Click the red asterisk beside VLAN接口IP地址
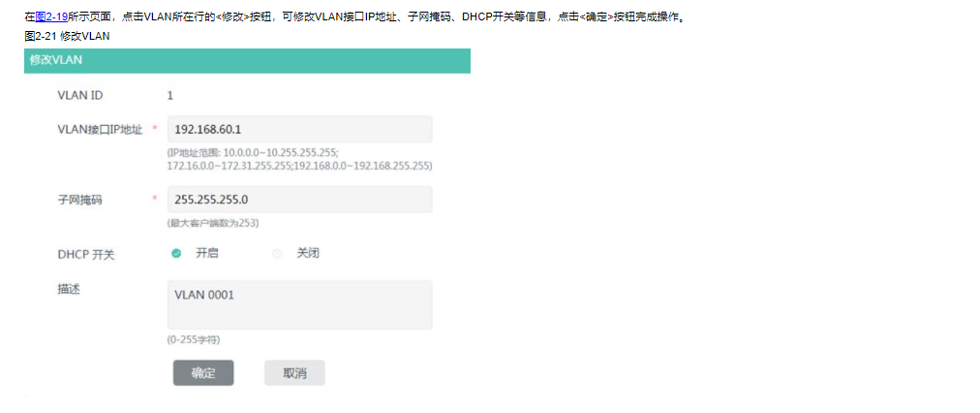This screenshot has height=413, width=980. tap(155, 129)
